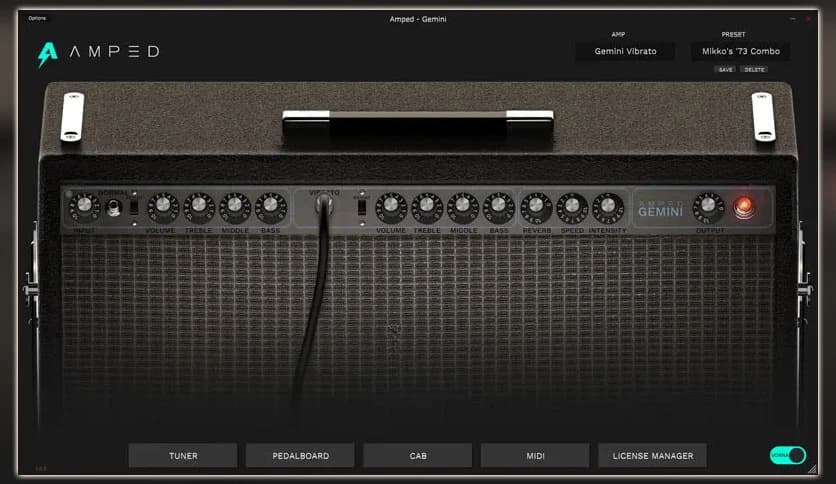This screenshot has height=484, width=836.
Task: Click the Normal channel input jack
Action: tap(113, 207)
